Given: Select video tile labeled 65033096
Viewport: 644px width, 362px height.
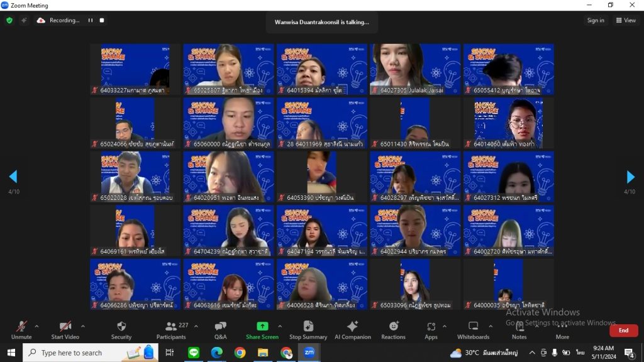Looking at the screenshot, I should coord(415,284).
